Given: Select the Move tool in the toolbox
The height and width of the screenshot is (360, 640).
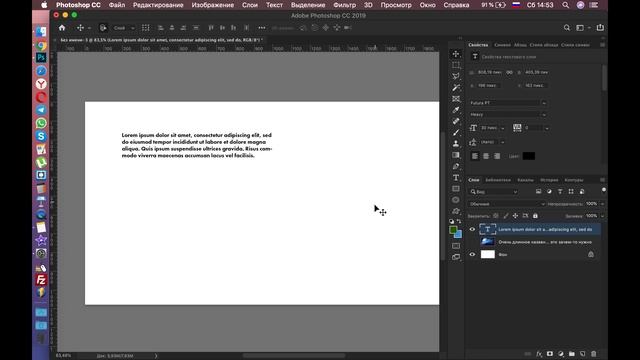Looking at the screenshot, I should pyautogui.click(x=456, y=54).
